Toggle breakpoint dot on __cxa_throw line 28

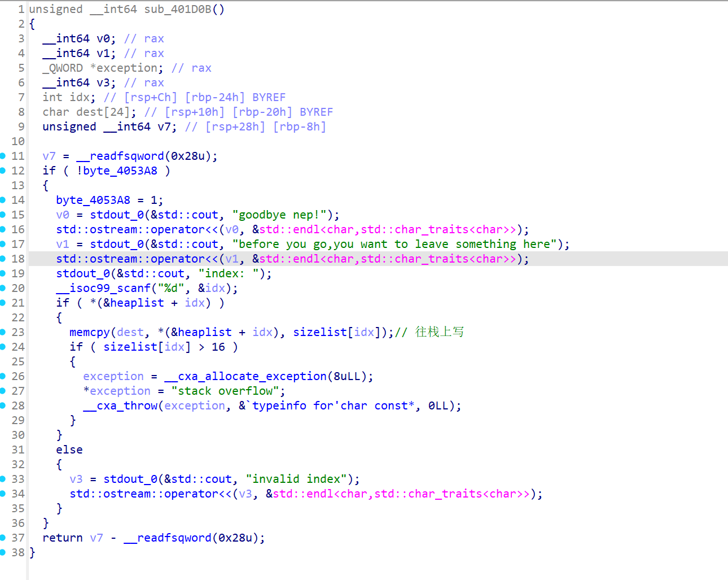3,405
